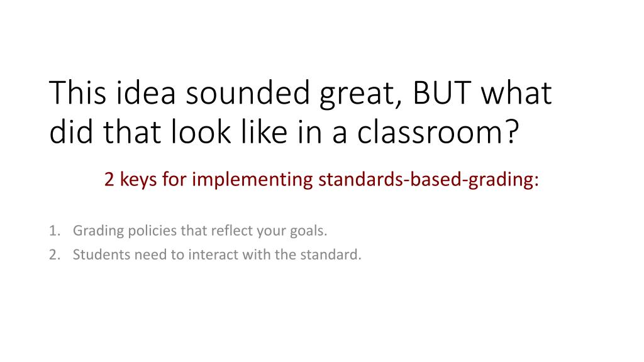The height and width of the screenshot is (362, 644).
Task: Click list item 'Students need to interact with the standard.'
Action: tap(217, 255)
